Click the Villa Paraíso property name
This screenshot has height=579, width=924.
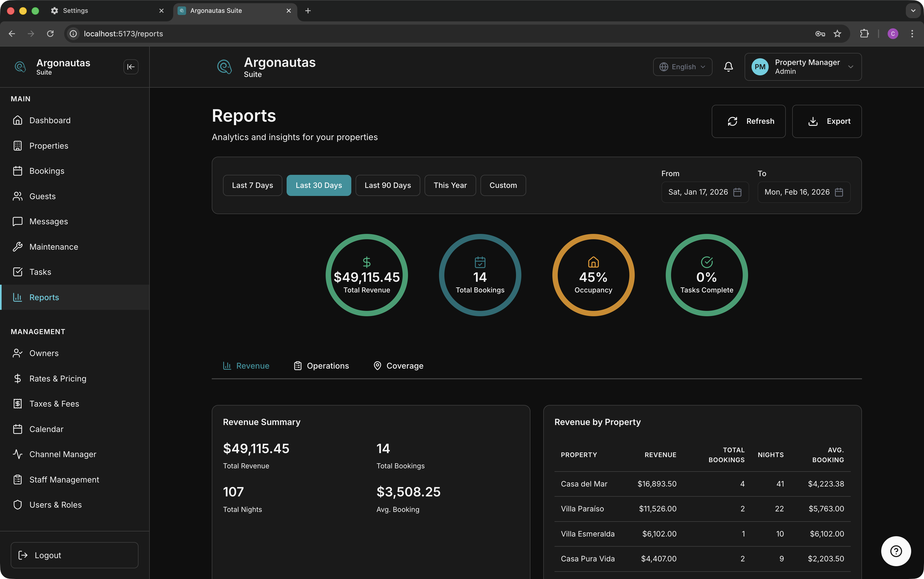pyautogui.click(x=582, y=509)
